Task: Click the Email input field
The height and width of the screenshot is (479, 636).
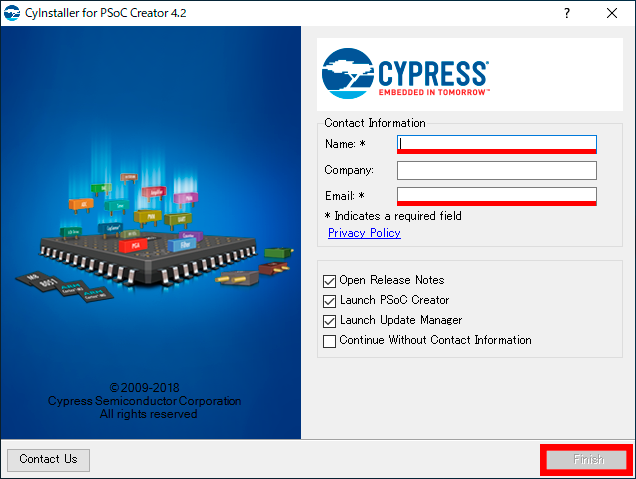Action: (x=496, y=196)
